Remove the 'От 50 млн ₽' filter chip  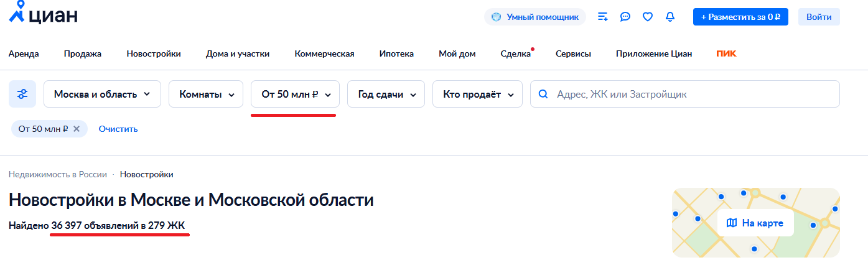(77, 129)
